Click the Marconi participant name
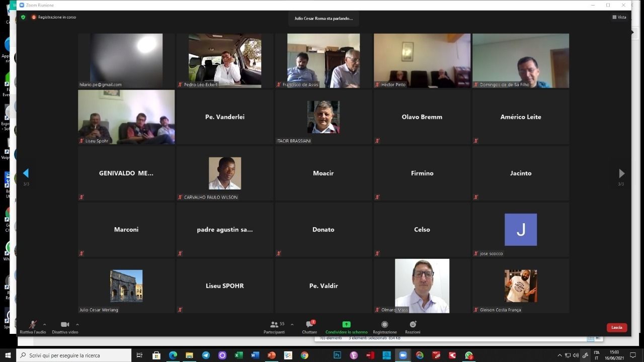 tap(126, 230)
